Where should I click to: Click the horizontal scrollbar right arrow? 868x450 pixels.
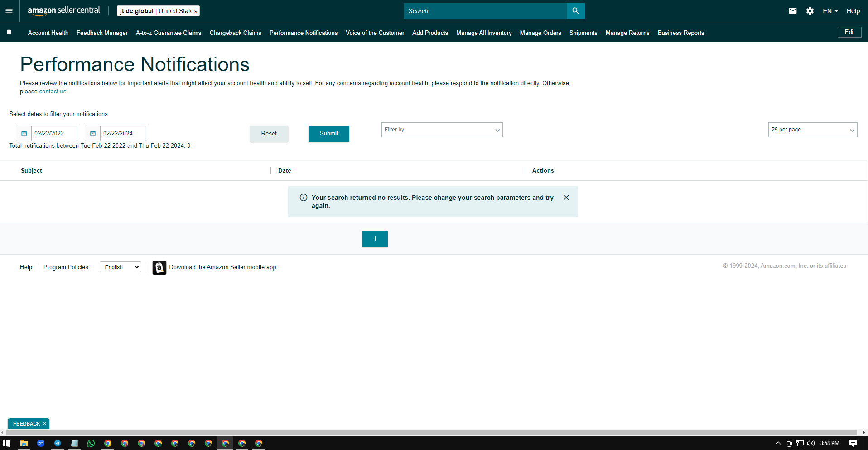(x=864, y=433)
